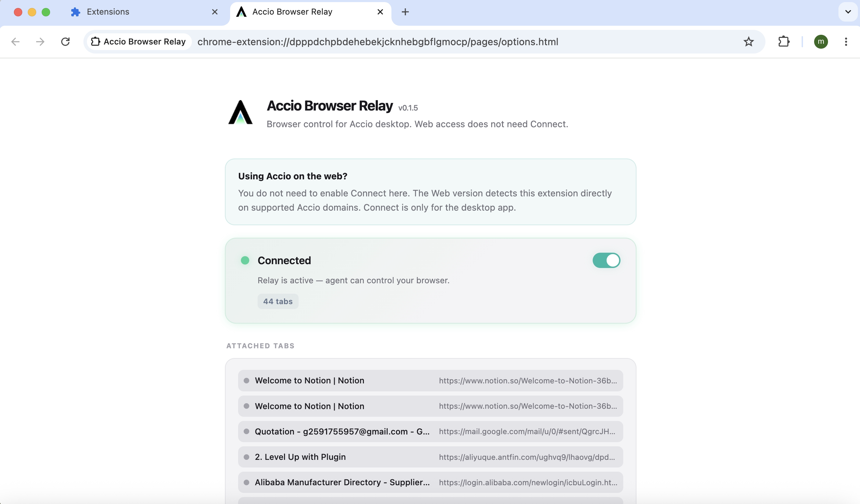This screenshot has height=504, width=860.
Task: Expand the tab search chevron at top right
Action: [x=848, y=12]
